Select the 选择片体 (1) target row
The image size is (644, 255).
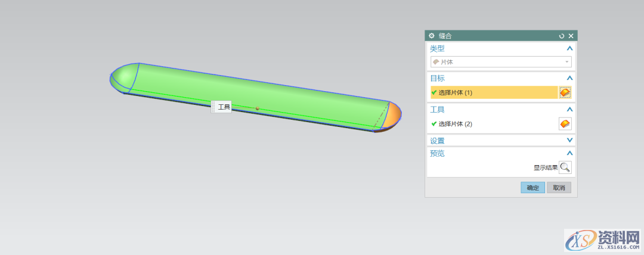point(493,92)
